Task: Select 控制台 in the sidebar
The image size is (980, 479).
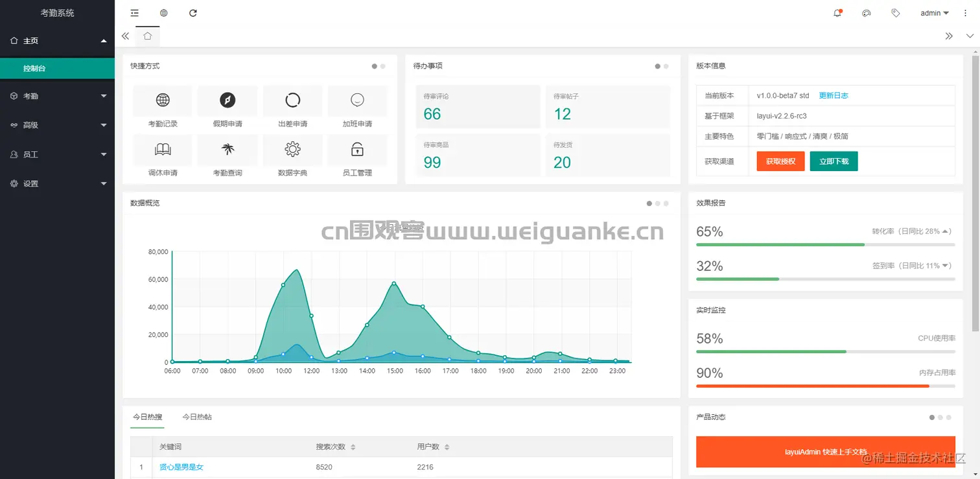Action: tap(57, 68)
